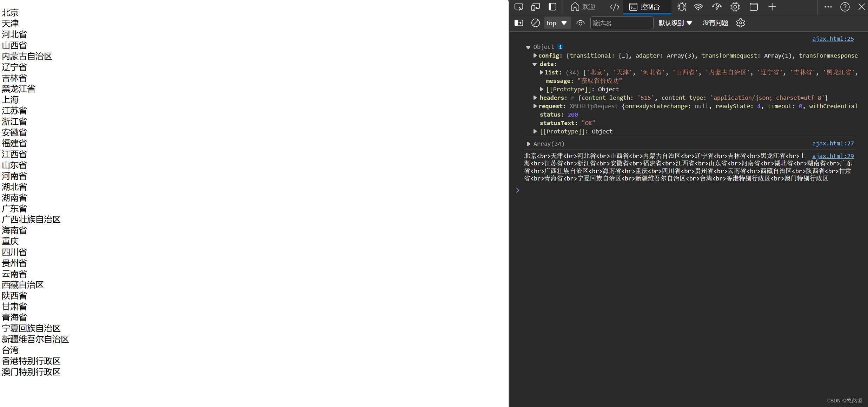
Task: Switch to the 欢迎 tab
Action: tap(583, 7)
